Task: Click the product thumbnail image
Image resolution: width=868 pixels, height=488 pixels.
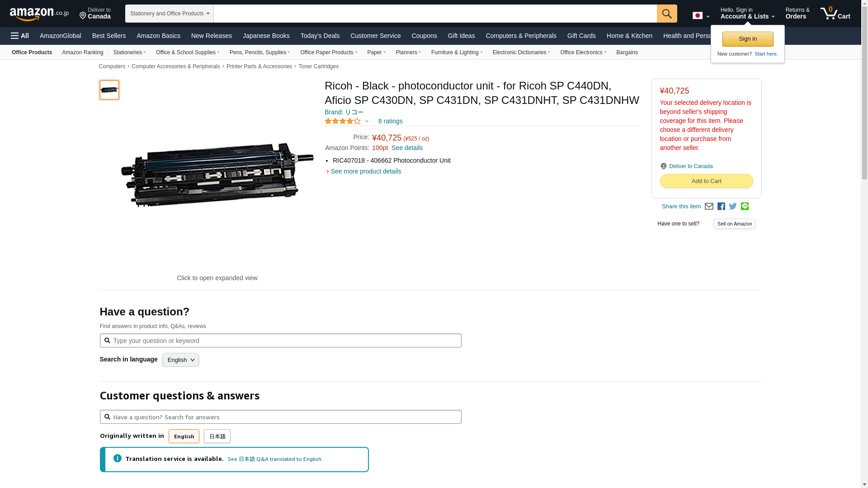Action: pyautogui.click(x=109, y=90)
